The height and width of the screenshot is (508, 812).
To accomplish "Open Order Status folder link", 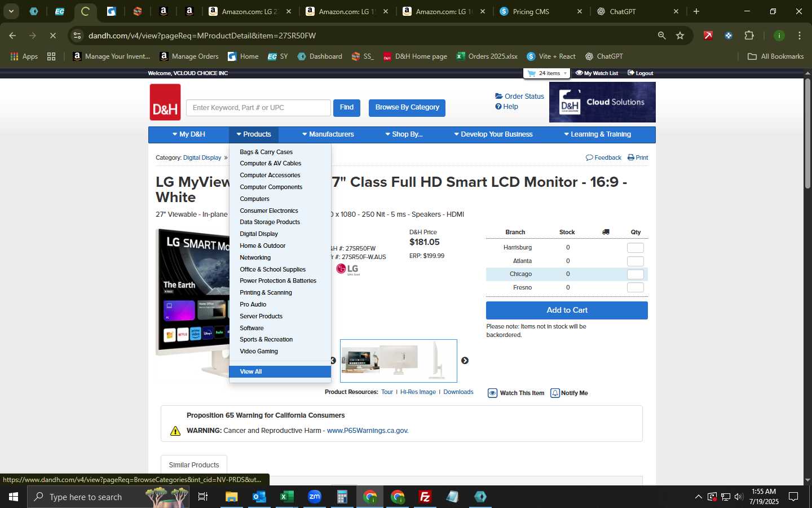I will pos(519,97).
